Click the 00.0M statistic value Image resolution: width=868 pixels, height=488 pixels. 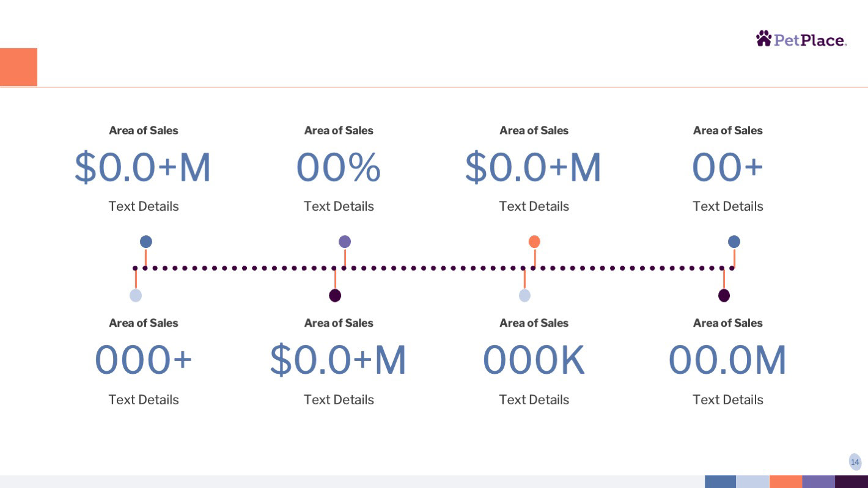click(727, 360)
